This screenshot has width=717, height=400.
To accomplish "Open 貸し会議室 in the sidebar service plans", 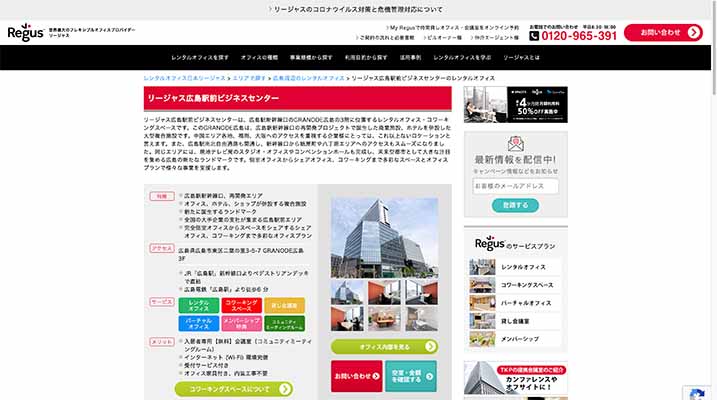I will click(515, 321).
